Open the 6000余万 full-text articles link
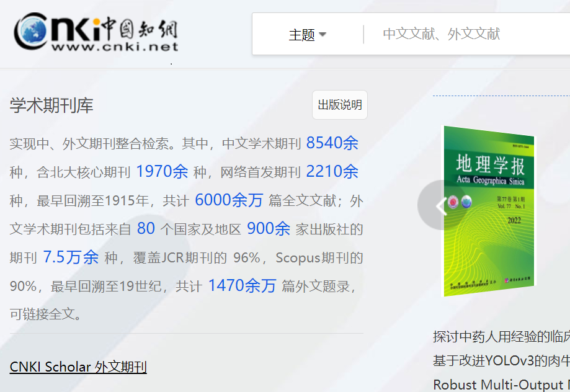The height and width of the screenshot is (392, 570). [229, 200]
